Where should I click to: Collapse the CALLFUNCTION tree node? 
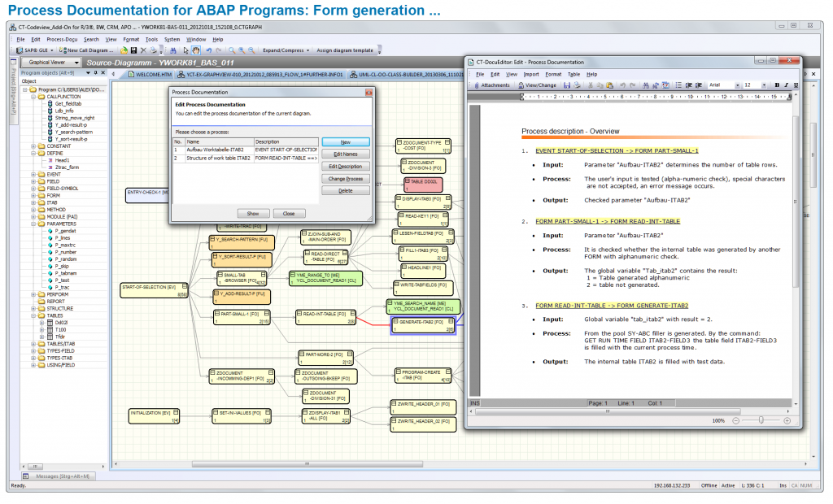pos(33,97)
